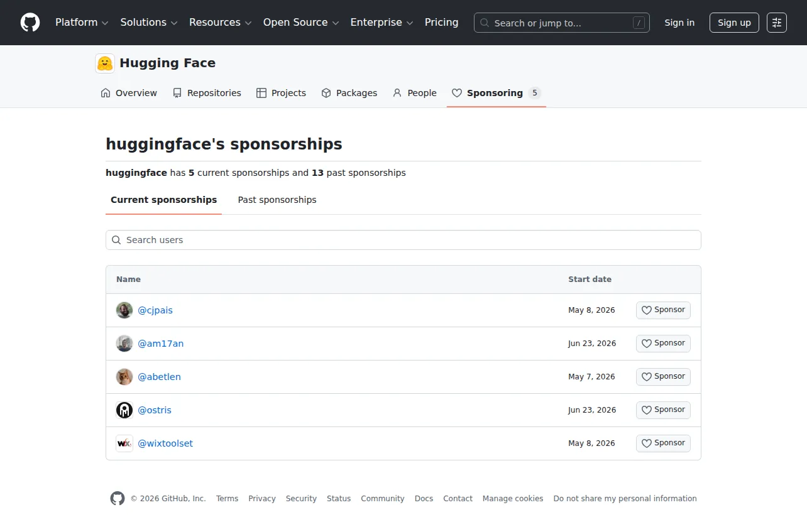This screenshot has width=807, height=532.
Task: Go to the Repositories tab
Action: tap(207, 93)
